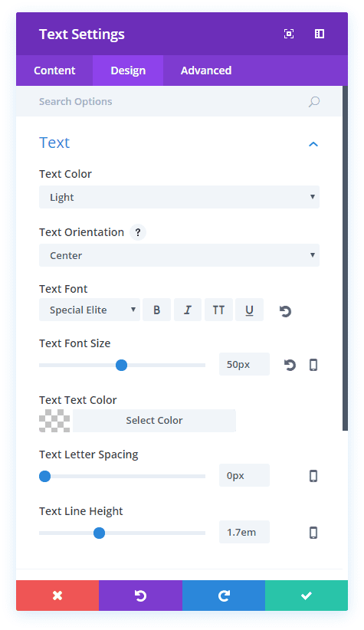Image resolution: width=364 pixels, height=630 pixels.
Task: Reset the Text Font styles
Action: [285, 311]
